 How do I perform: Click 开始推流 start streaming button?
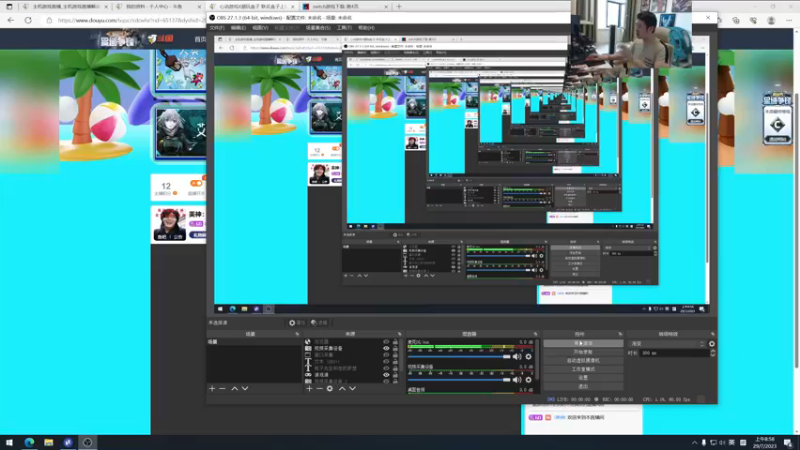tap(583, 343)
